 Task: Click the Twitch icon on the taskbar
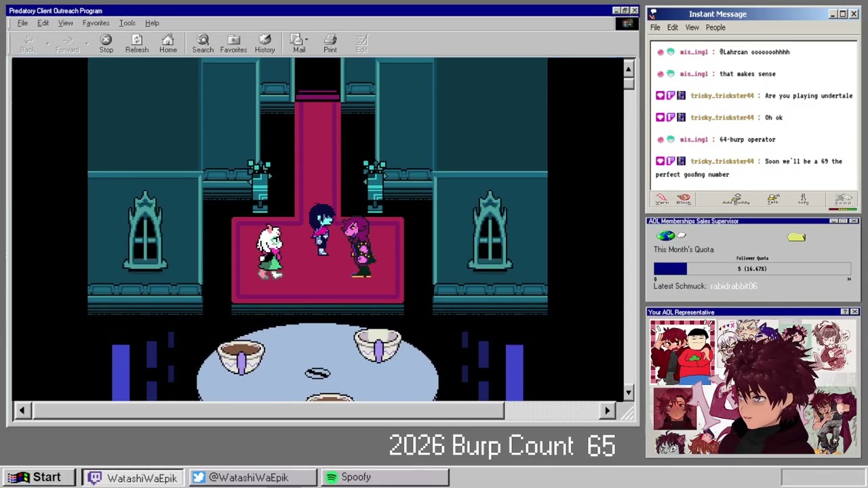click(x=95, y=478)
